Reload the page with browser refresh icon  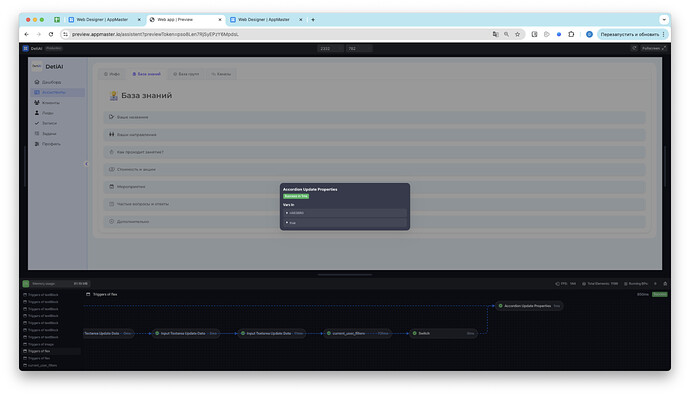[x=51, y=34]
